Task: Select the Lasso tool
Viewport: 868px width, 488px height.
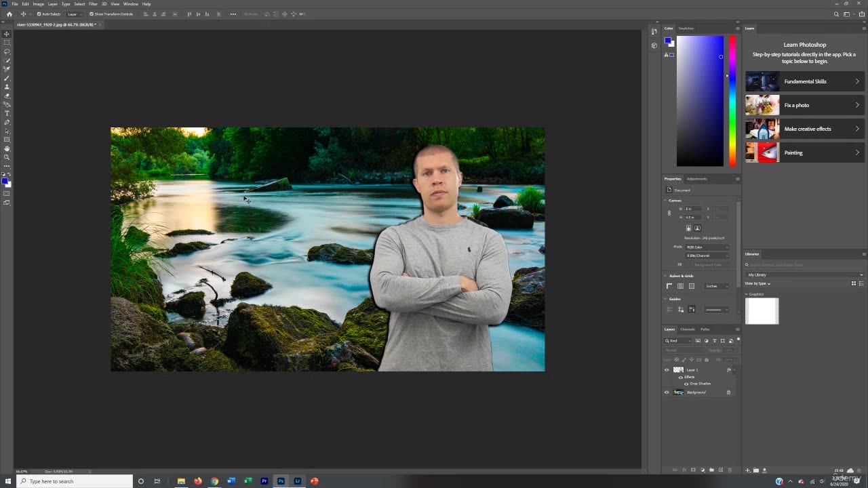Action: 6,52
